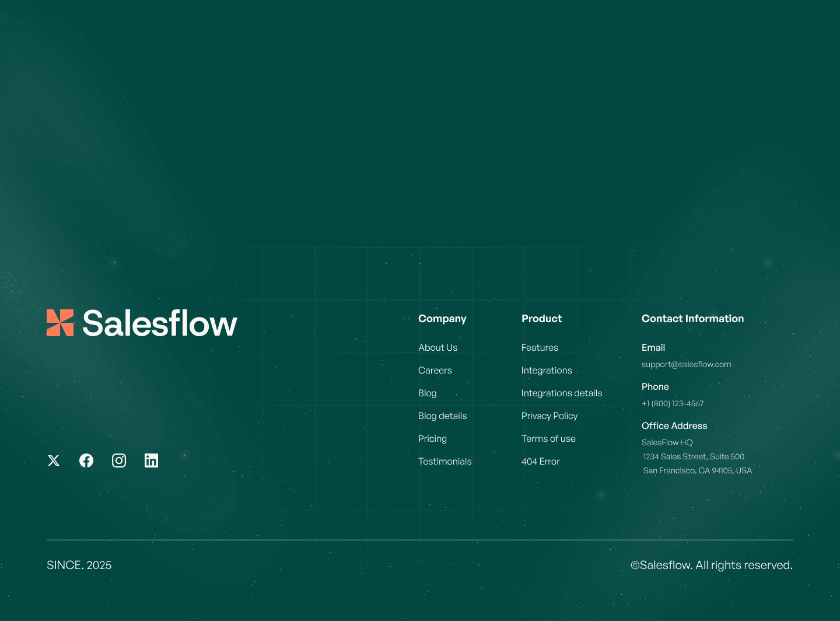Go to the About Us page
840x621 pixels.
pyautogui.click(x=437, y=347)
